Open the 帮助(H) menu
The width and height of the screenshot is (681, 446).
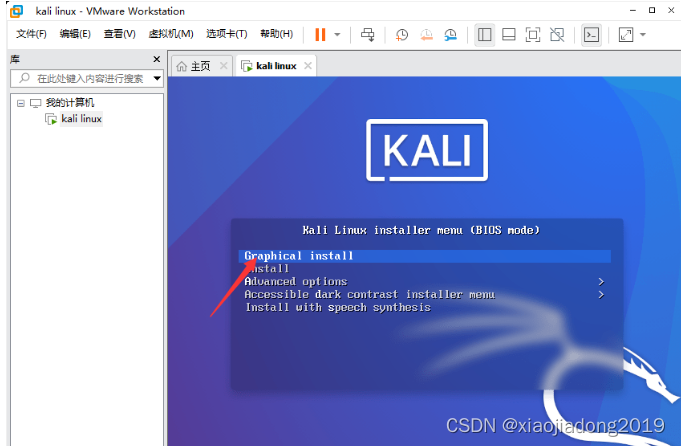(277, 34)
